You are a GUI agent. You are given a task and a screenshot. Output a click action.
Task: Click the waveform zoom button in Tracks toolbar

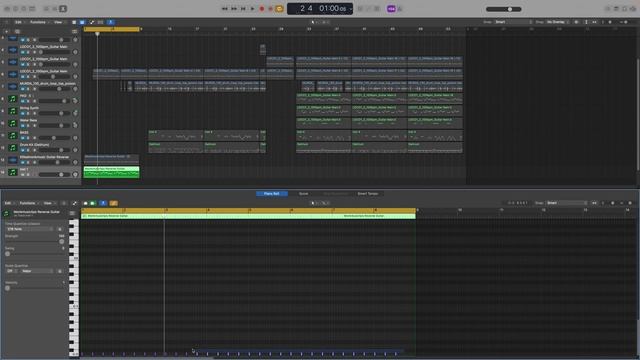576,22
